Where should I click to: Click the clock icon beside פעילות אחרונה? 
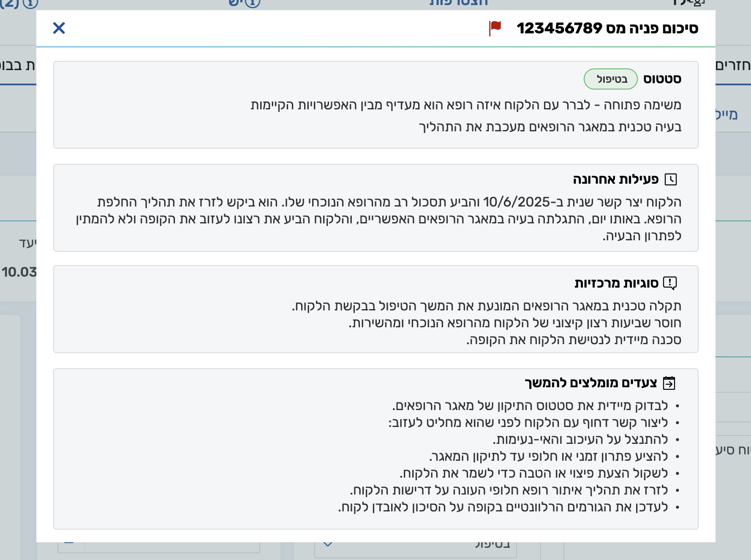pyautogui.click(x=670, y=179)
